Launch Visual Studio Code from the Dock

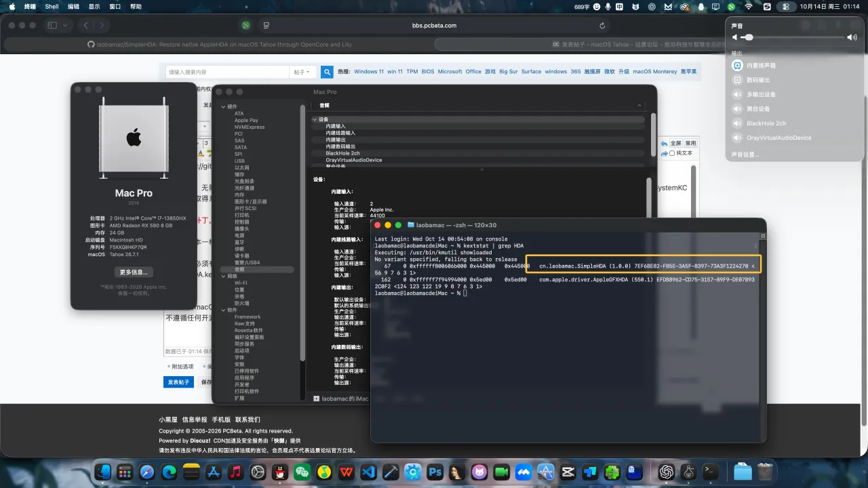click(368, 472)
